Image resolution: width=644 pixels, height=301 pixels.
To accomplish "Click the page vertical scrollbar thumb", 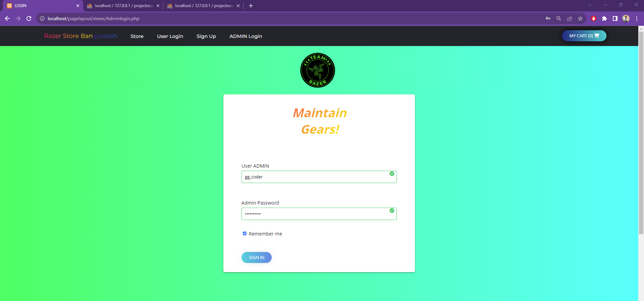I will [x=641, y=133].
